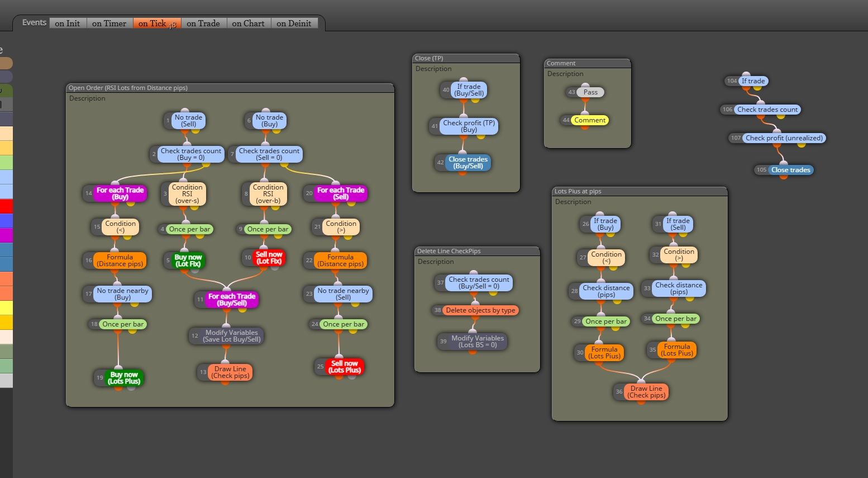Click the Lots Pius at pips group header

click(x=640, y=191)
